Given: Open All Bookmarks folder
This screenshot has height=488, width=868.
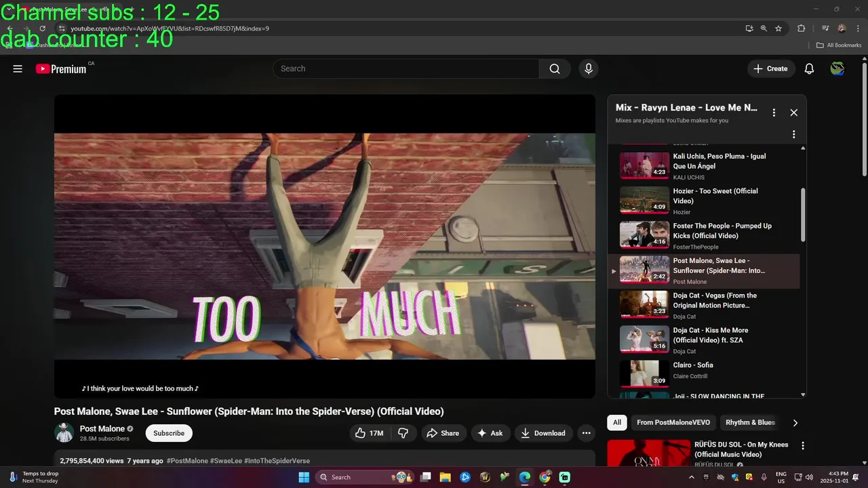Looking at the screenshot, I should [838, 45].
